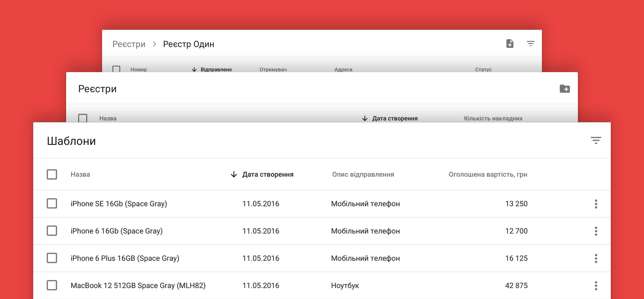This screenshot has height=299, width=644.
Task: Go to Реєстри breadcrumb link
Action: point(129,44)
